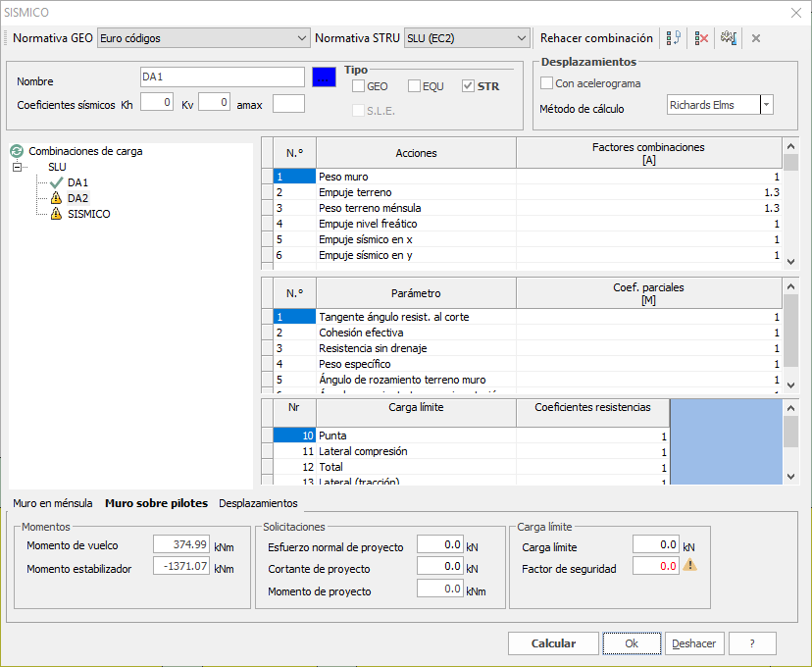Viewport: 812px width, 667px height.
Task: Click the yellow warning icon next to DA2
Action: tap(57, 198)
